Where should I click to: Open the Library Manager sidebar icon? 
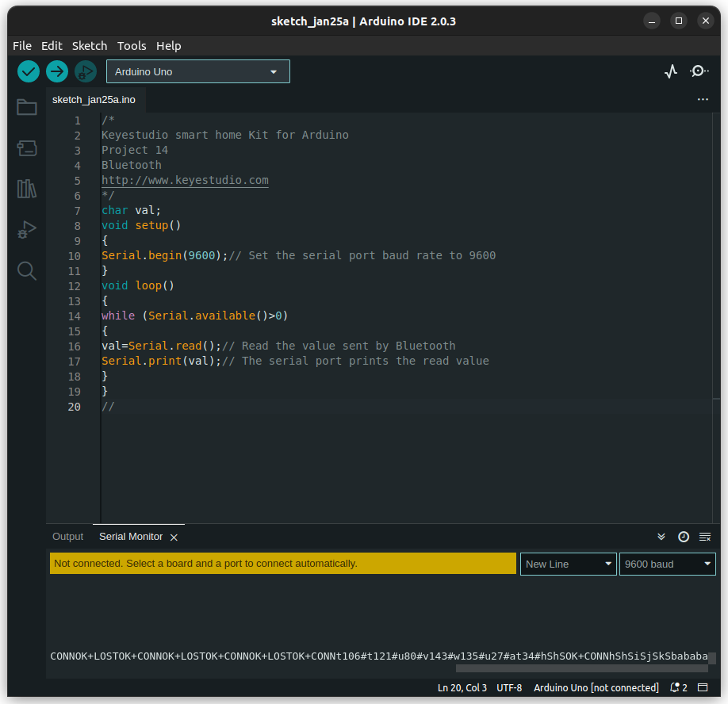(27, 189)
